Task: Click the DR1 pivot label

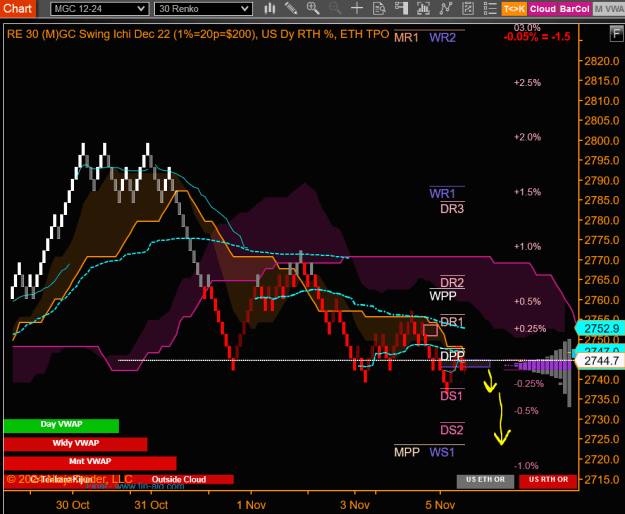Action: click(x=452, y=322)
